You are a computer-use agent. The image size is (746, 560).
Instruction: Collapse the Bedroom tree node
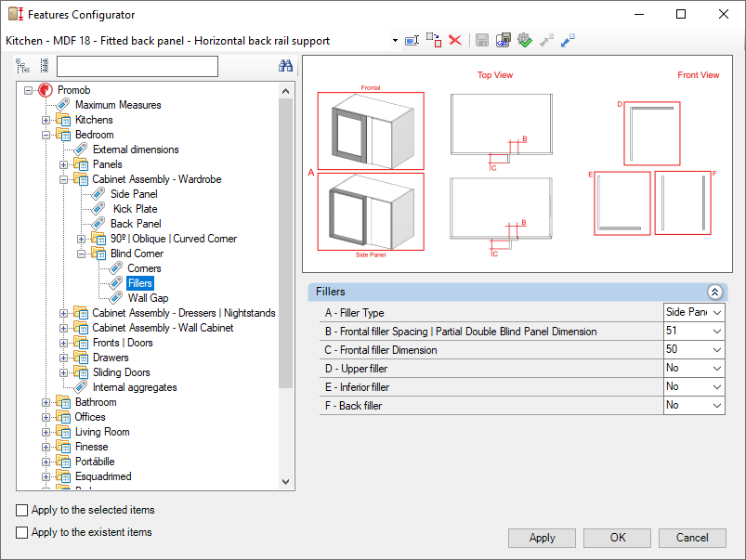point(46,135)
